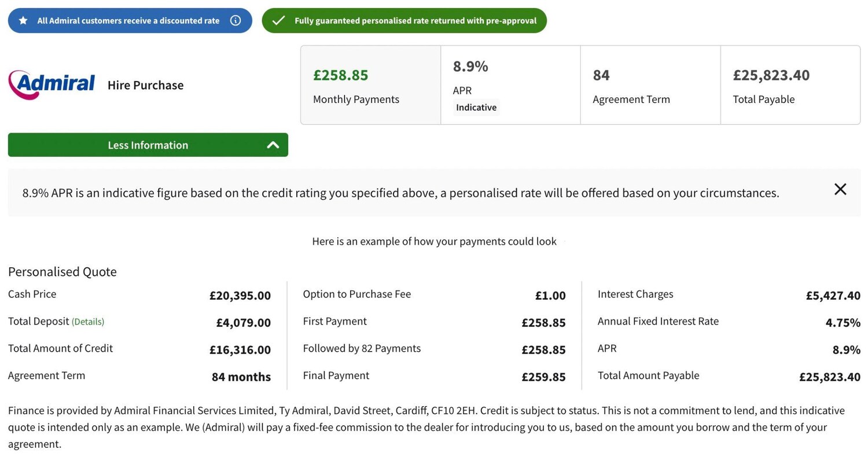Click the Indicative badge under APR
868x457 pixels.
coord(476,108)
